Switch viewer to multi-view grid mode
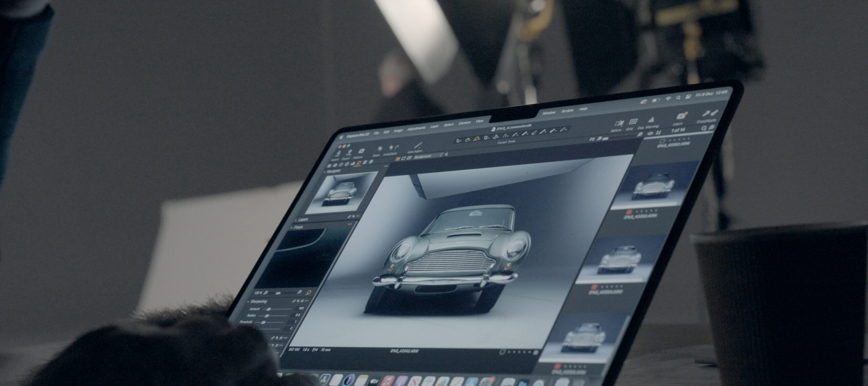Screen dimensions: 868x386 [x=398, y=158]
